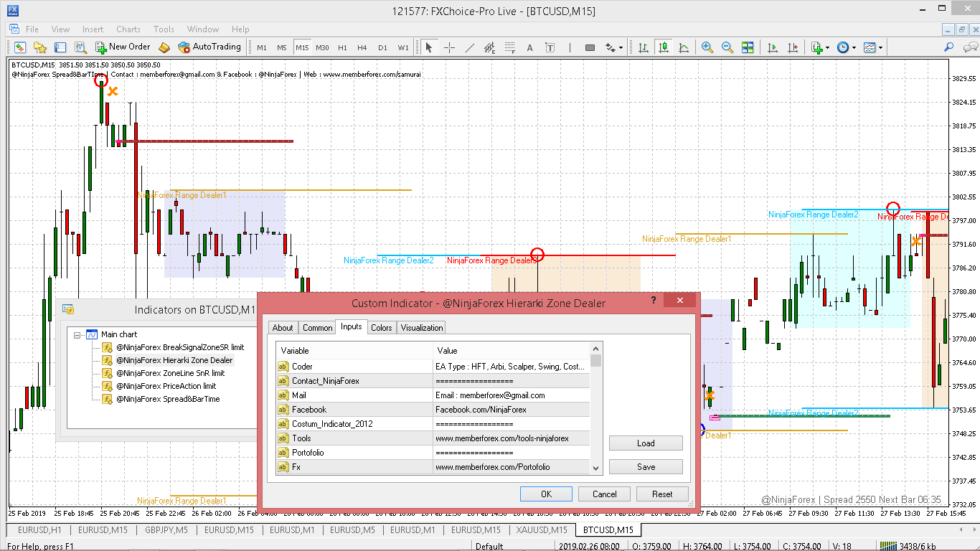Open the Insert menu
Viewport: 980px width, 551px height.
click(x=93, y=29)
